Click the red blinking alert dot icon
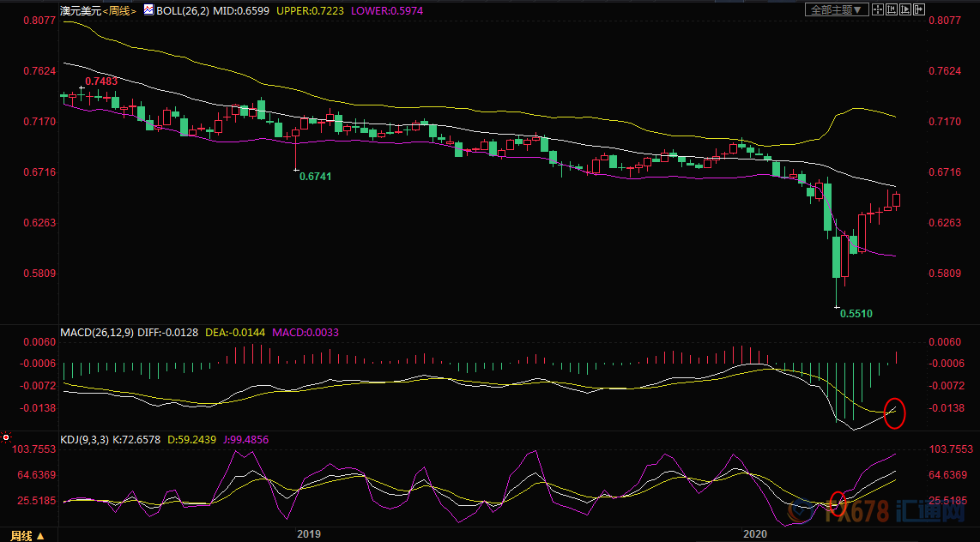Screen dimensions: 980x542 (6, 437)
